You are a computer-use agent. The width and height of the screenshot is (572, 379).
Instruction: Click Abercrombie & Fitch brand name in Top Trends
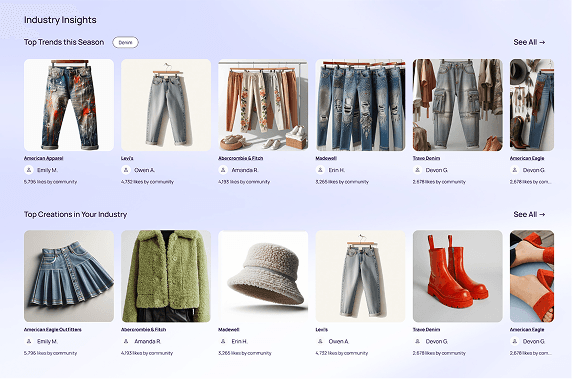click(x=240, y=158)
